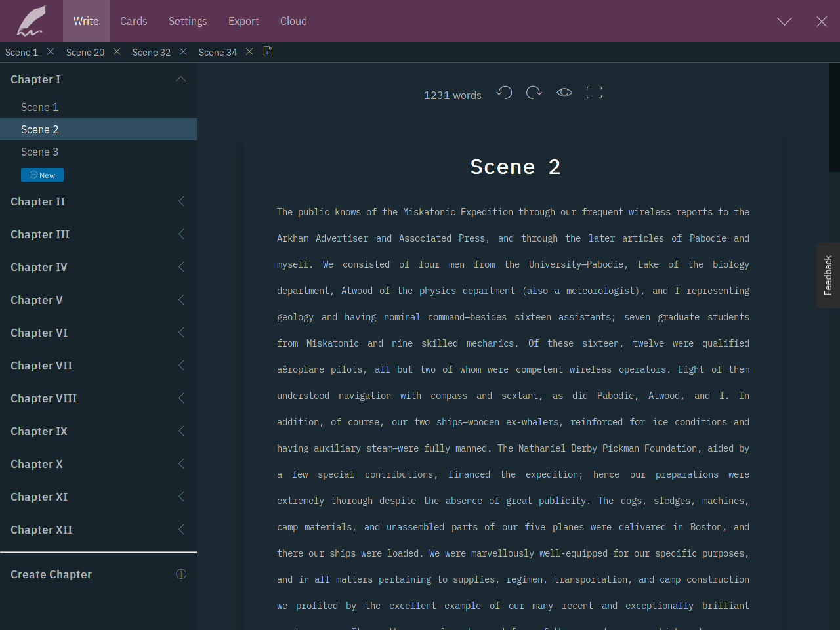
Task: Expand Chapter VII
Action: 181,366
